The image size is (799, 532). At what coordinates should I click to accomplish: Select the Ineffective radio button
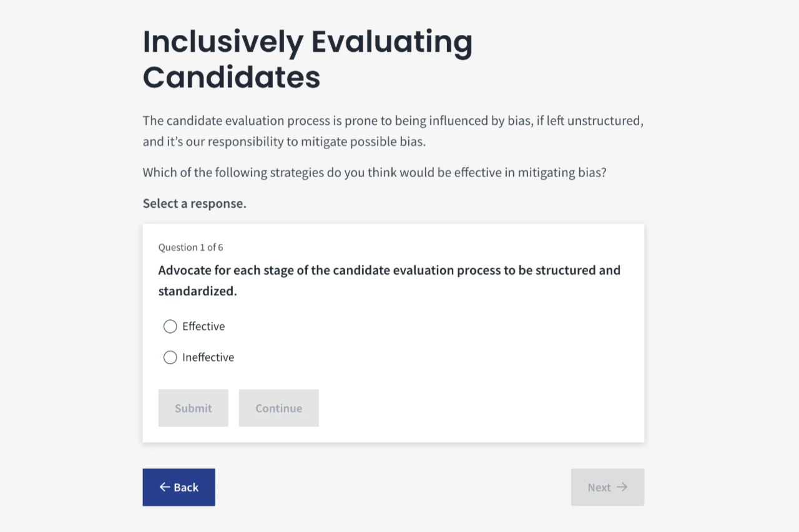[170, 357]
